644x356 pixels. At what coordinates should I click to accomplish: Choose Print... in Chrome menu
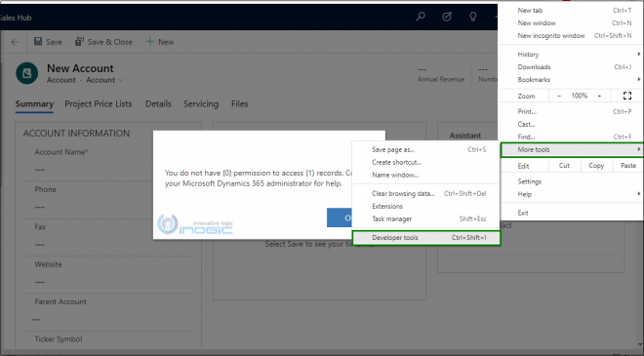tap(571, 111)
